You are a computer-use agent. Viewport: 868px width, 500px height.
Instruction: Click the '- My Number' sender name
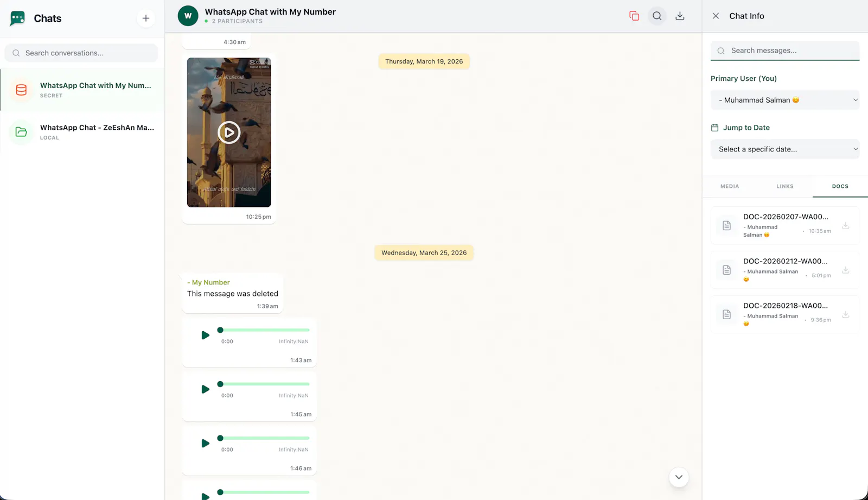[208, 282]
